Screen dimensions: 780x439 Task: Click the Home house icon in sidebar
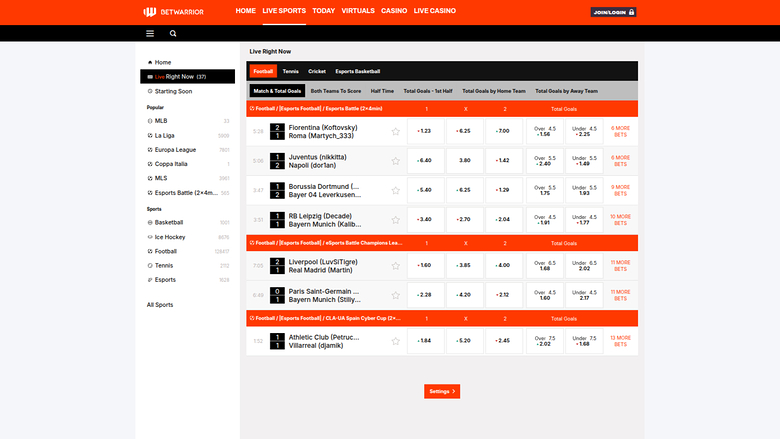150,62
